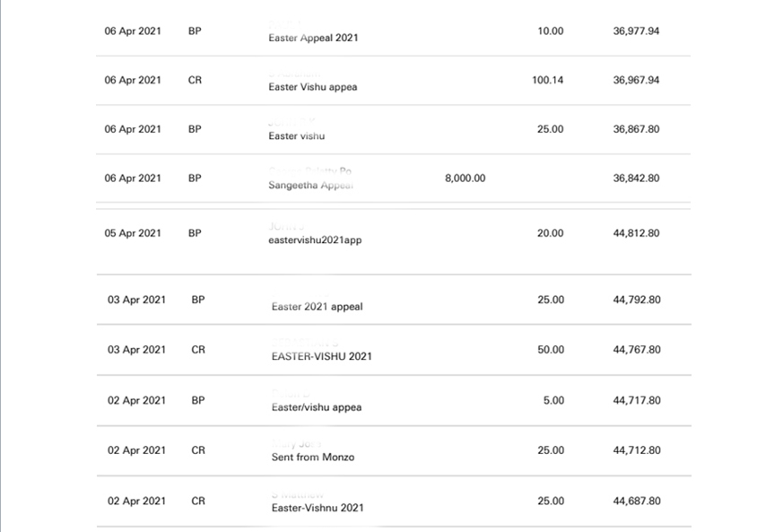783x532 pixels.
Task: Click the 'Easter Appeal 2021' transaction description
Action: (313, 38)
